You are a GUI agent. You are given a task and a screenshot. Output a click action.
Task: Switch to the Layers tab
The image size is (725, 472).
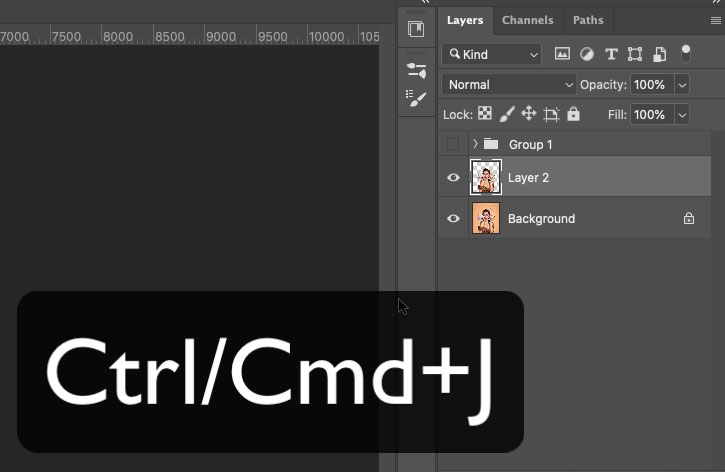465,20
